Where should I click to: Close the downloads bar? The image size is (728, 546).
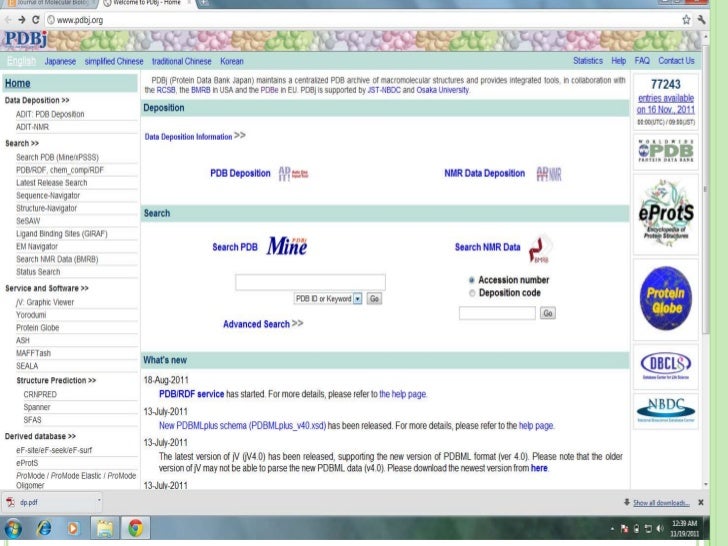701,502
